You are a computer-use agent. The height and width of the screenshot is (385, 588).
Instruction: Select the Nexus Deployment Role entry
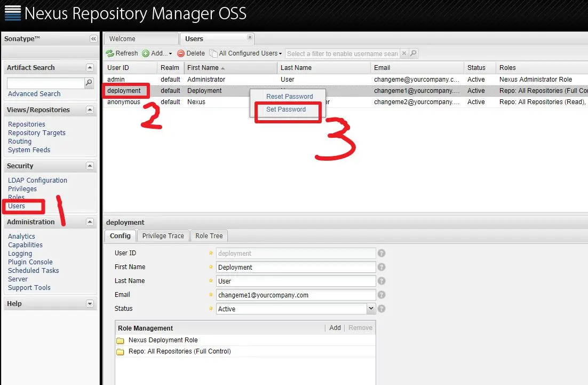coord(245,340)
